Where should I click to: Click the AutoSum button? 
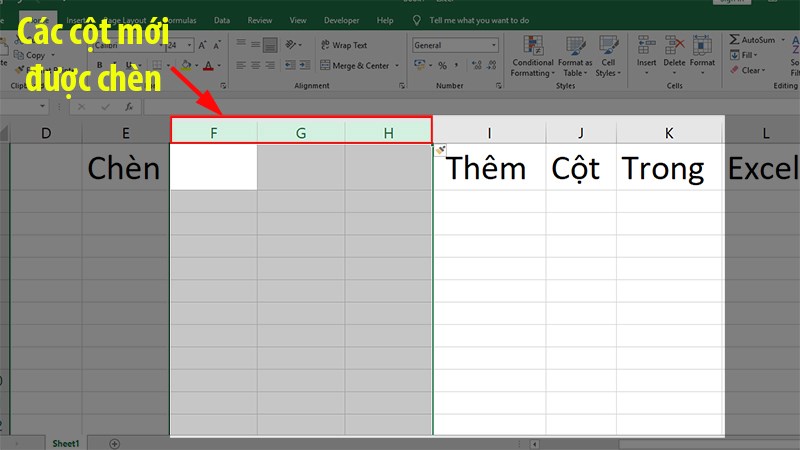click(752, 40)
